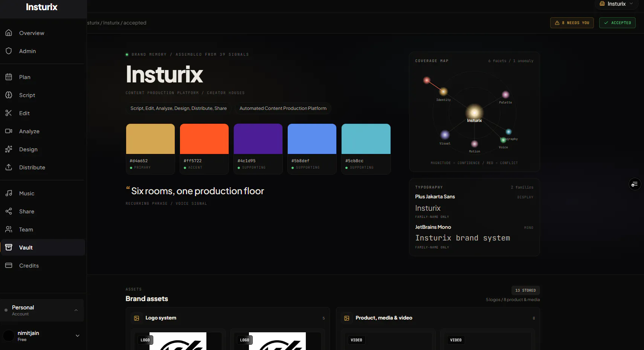
Task: Click the 8 Needs You button
Action: (x=572, y=23)
